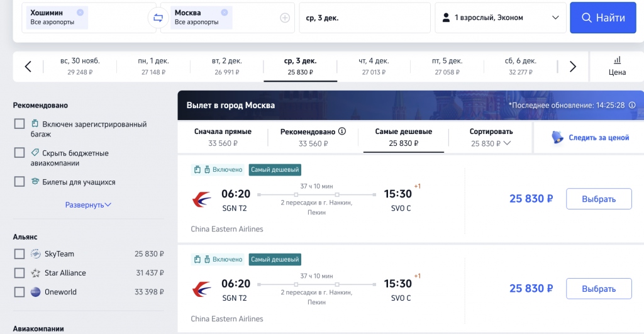This screenshot has height=334, width=644.
Task: Switch to the Сначала прямые tab
Action: point(223,138)
